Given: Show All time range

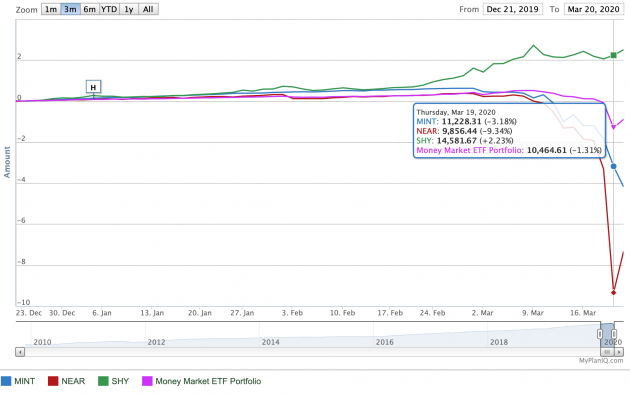Looking at the screenshot, I should pos(148,9).
